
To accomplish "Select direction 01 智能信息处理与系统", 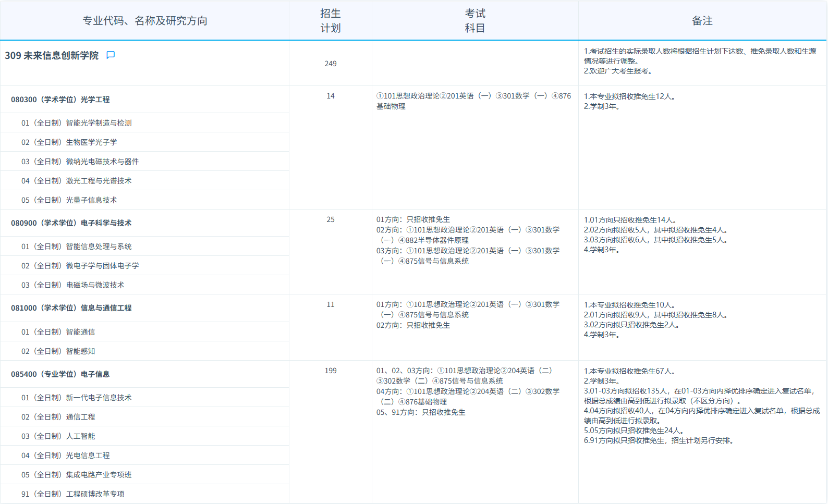I will click(x=77, y=247).
